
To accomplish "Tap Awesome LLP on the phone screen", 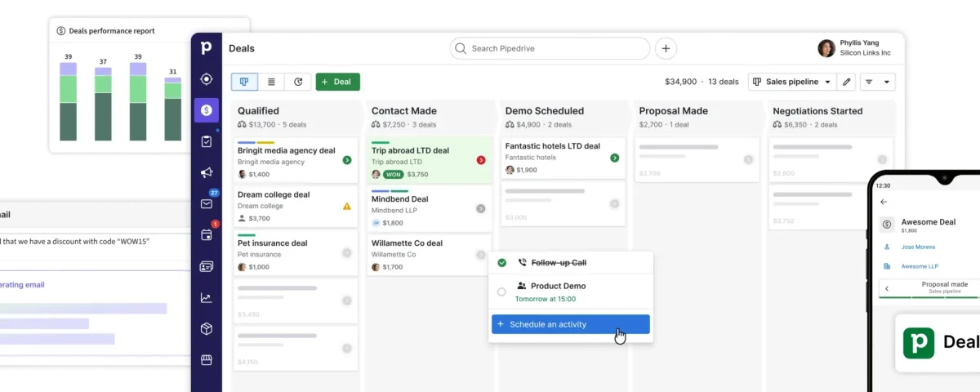I will pos(920,266).
